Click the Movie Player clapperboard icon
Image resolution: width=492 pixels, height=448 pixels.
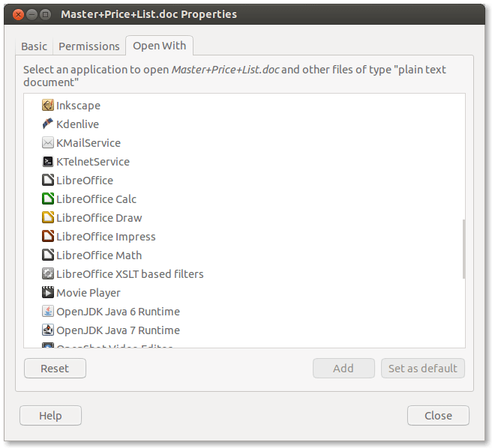point(48,292)
